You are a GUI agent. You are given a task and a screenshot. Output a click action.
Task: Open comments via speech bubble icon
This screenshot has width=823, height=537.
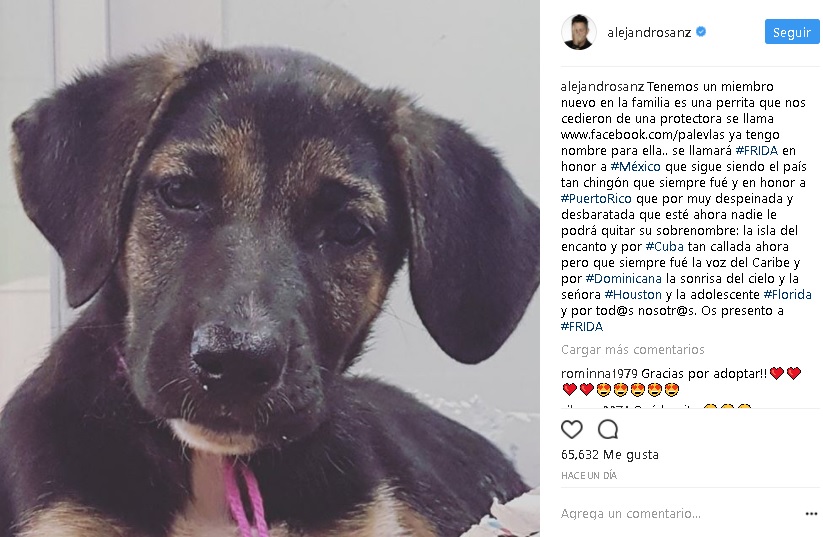tap(608, 429)
